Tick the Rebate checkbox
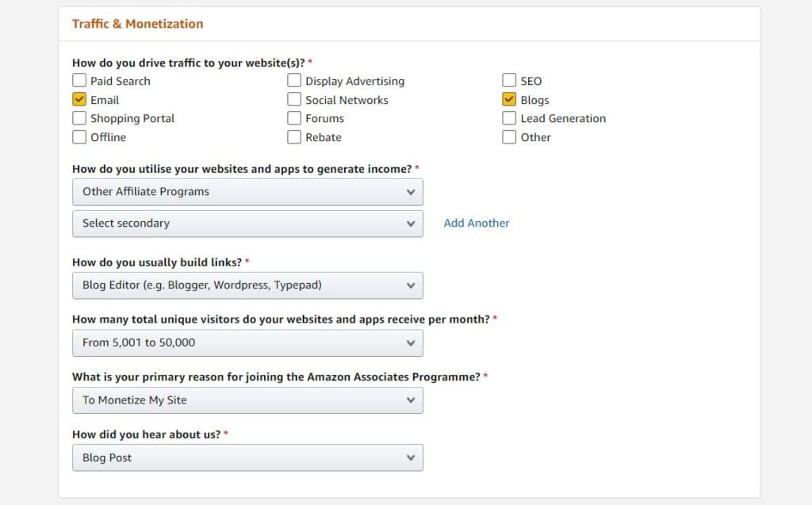 294,137
